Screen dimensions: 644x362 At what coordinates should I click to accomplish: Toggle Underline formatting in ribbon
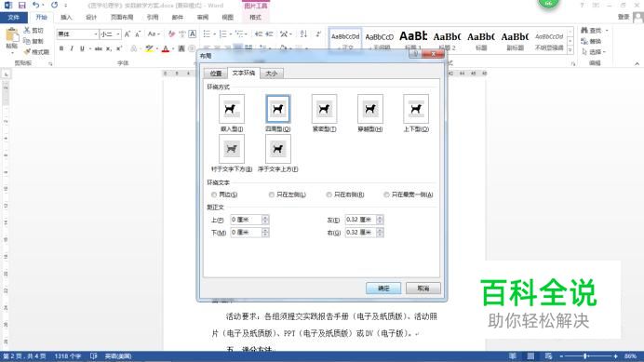click(82, 48)
